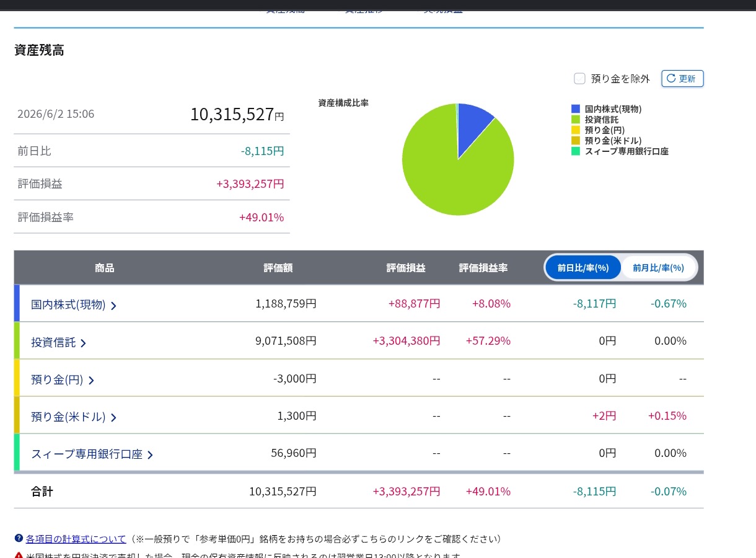Screen dimensions: 756x558
Task: Click the blue 国内株式(現物) legend swatch
Action: coord(576,109)
